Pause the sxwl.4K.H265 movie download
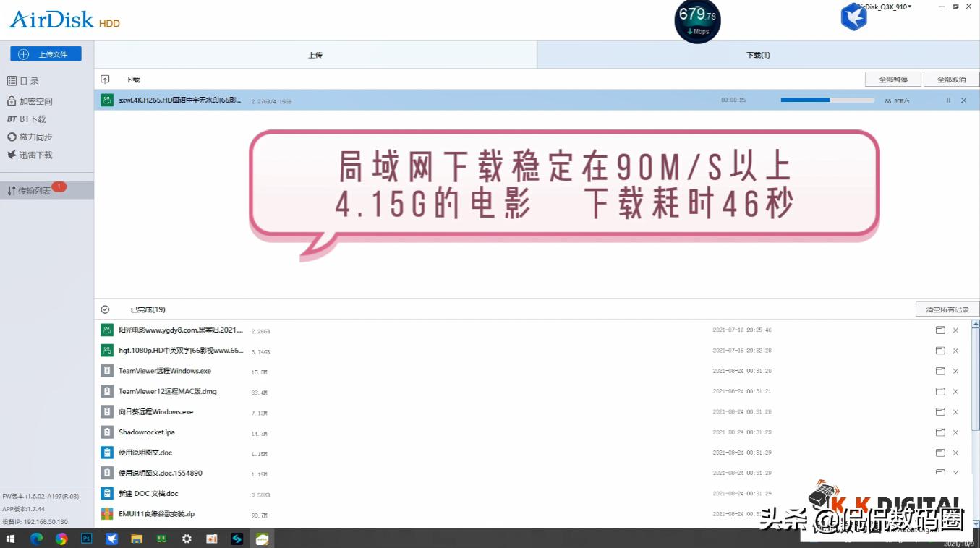The width and height of the screenshot is (980, 548). pyautogui.click(x=948, y=100)
